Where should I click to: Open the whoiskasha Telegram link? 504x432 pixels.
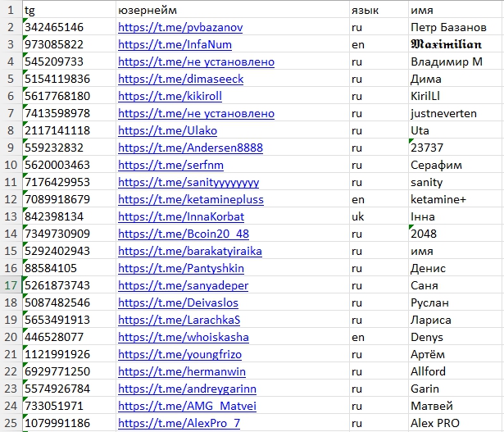click(x=184, y=337)
